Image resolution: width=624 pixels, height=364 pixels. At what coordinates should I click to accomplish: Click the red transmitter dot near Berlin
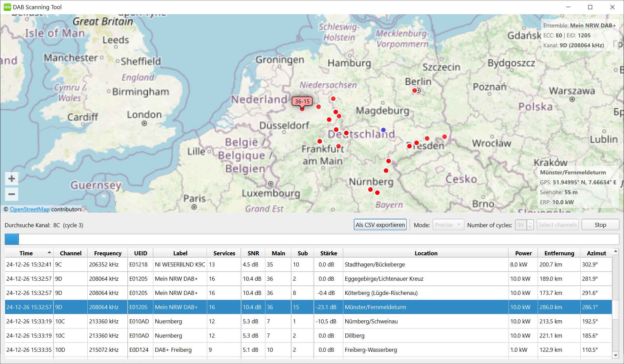tap(414, 90)
